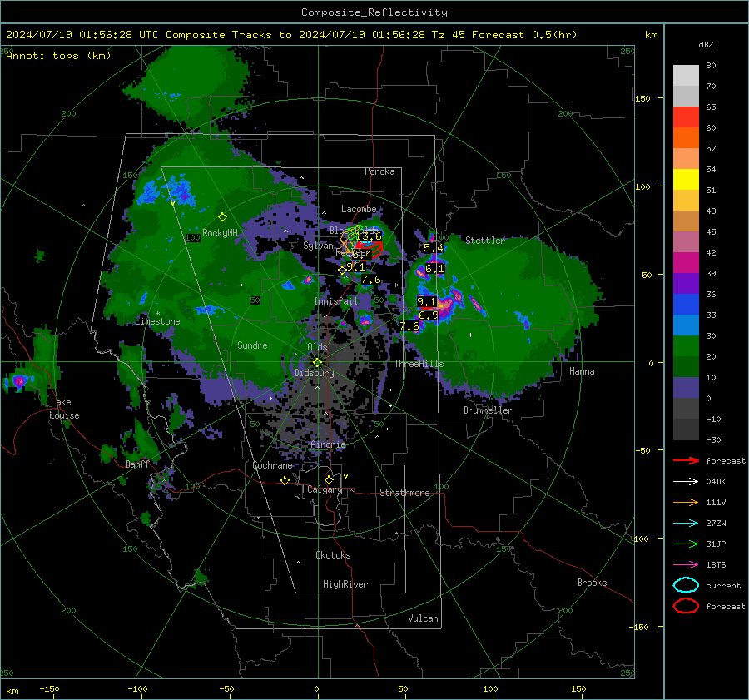Image resolution: width=749 pixels, height=700 pixels.
Task: Click the red forecast arrow in the legend
Action: click(686, 460)
